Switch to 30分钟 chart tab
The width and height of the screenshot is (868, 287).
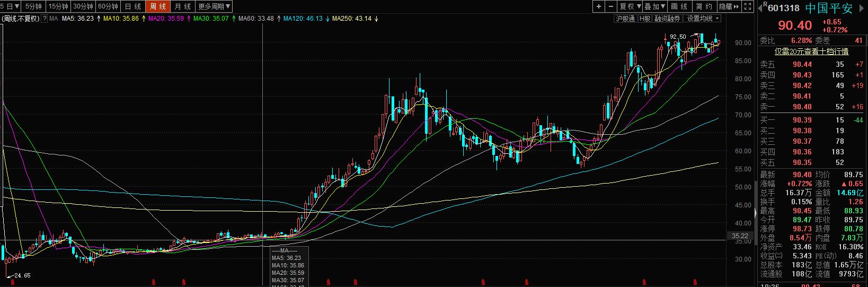click(83, 6)
